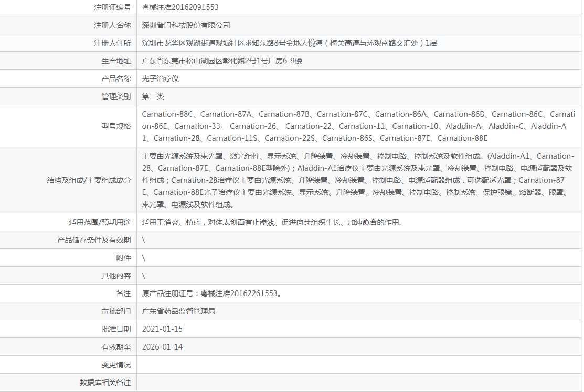Click the 变更情况 label
The width and height of the screenshot is (584, 392).
tap(116, 365)
